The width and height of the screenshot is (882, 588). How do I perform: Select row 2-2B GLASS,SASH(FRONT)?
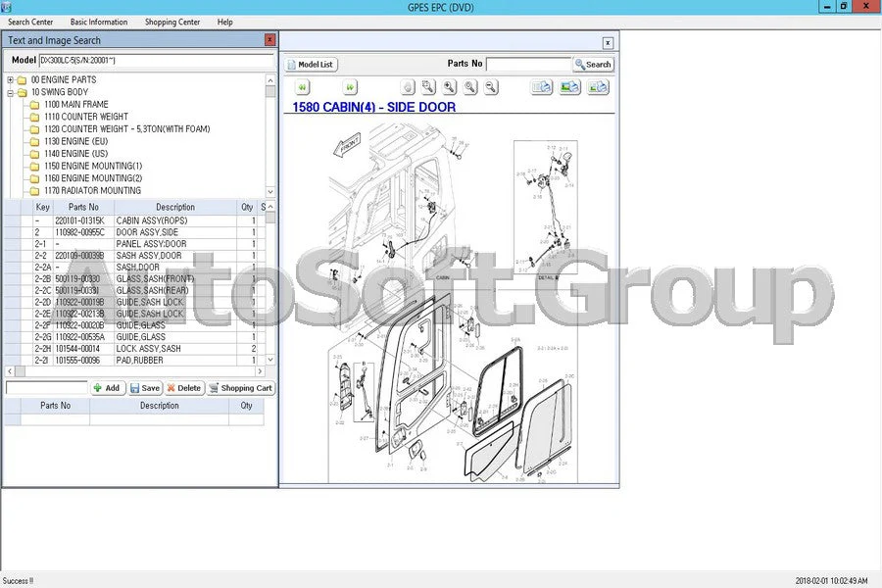[x=147, y=278]
